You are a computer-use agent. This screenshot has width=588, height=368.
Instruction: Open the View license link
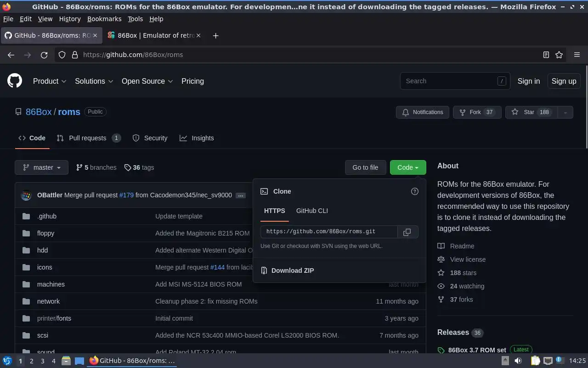point(461,259)
